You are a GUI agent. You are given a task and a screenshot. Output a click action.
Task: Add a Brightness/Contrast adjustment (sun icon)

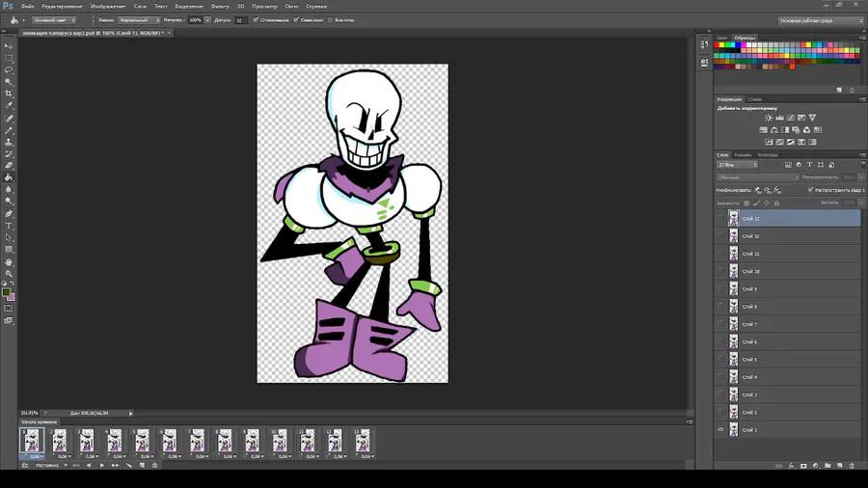click(769, 118)
